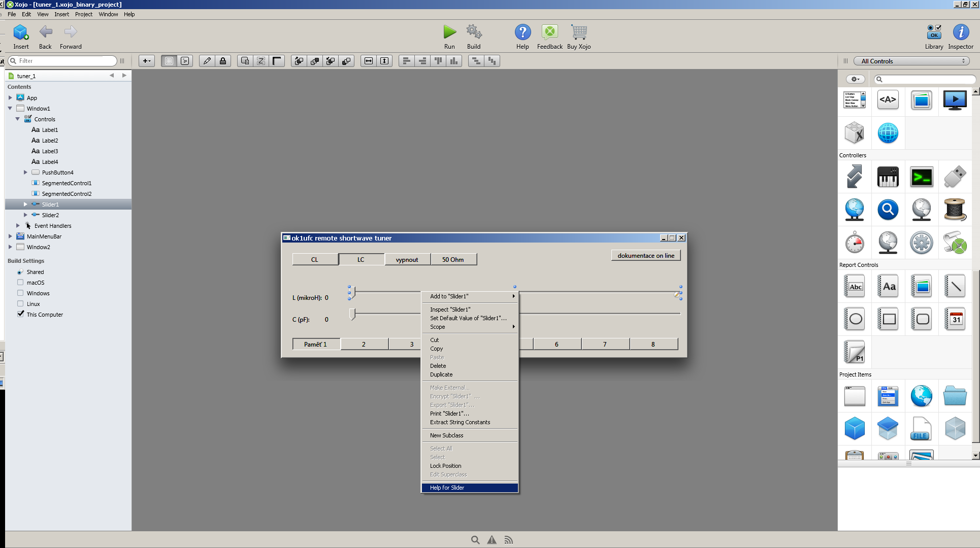
Task: Click the green Run arrow icon
Action: [x=449, y=32]
